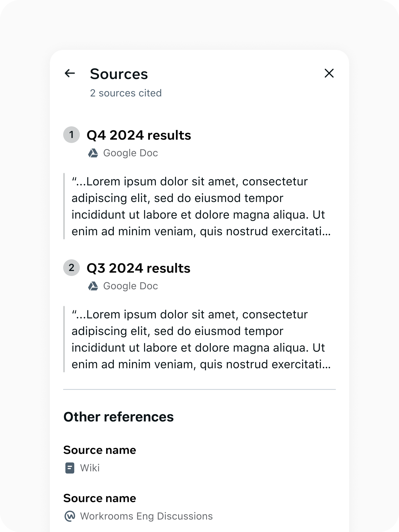Click the Wiki document icon
Screen dimensions: 399x532
pos(70,468)
